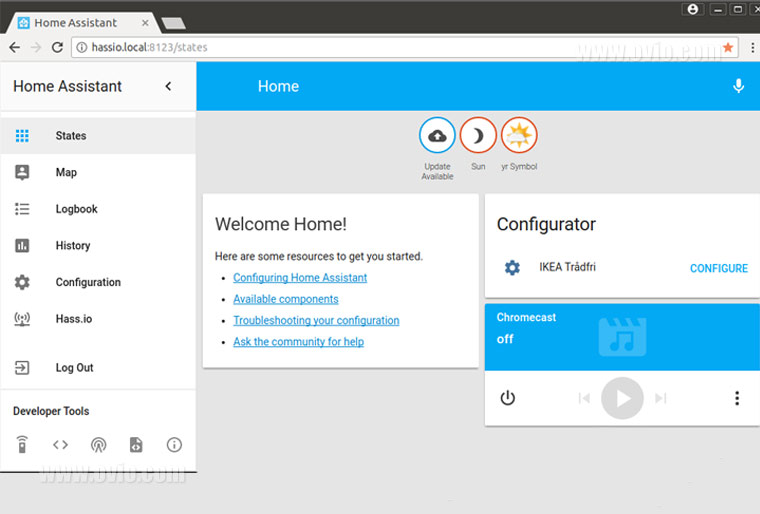Collapse the sidebar with chevron arrow

pyautogui.click(x=168, y=86)
